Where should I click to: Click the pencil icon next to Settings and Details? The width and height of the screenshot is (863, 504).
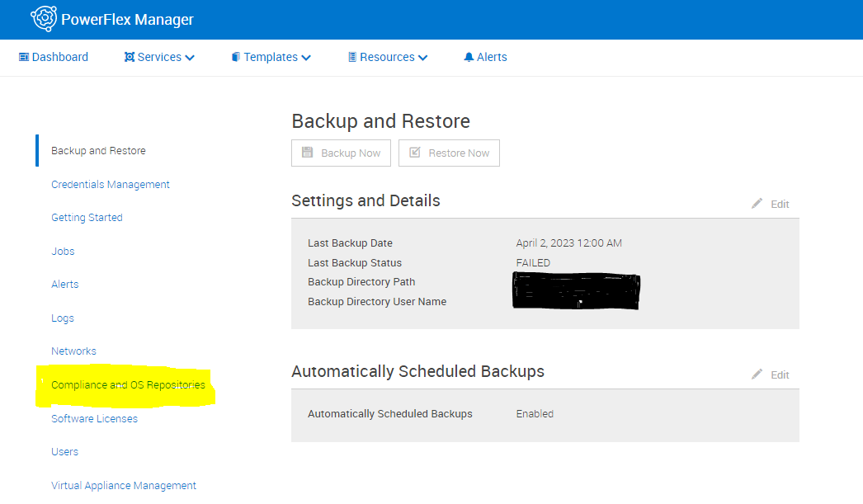pyautogui.click(x=757, y=204)
